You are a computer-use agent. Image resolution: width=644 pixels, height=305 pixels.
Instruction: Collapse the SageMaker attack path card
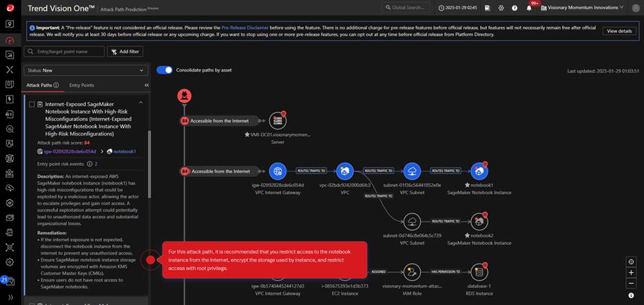141,102
